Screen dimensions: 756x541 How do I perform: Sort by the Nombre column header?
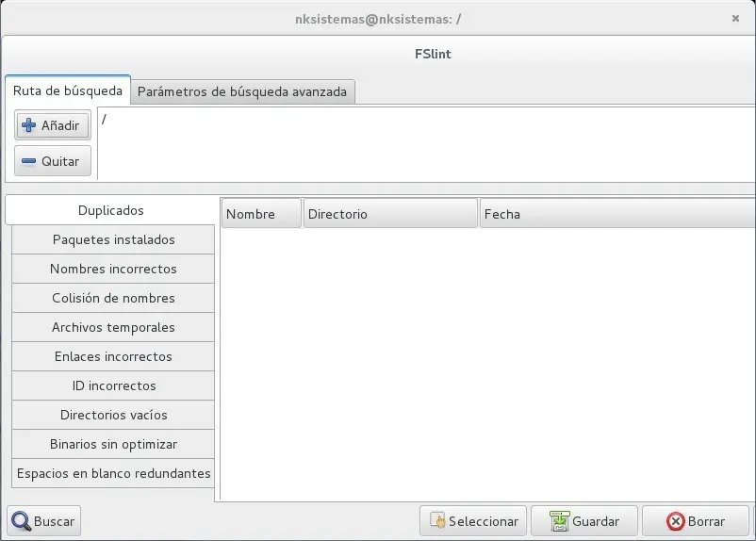point(262,214)
